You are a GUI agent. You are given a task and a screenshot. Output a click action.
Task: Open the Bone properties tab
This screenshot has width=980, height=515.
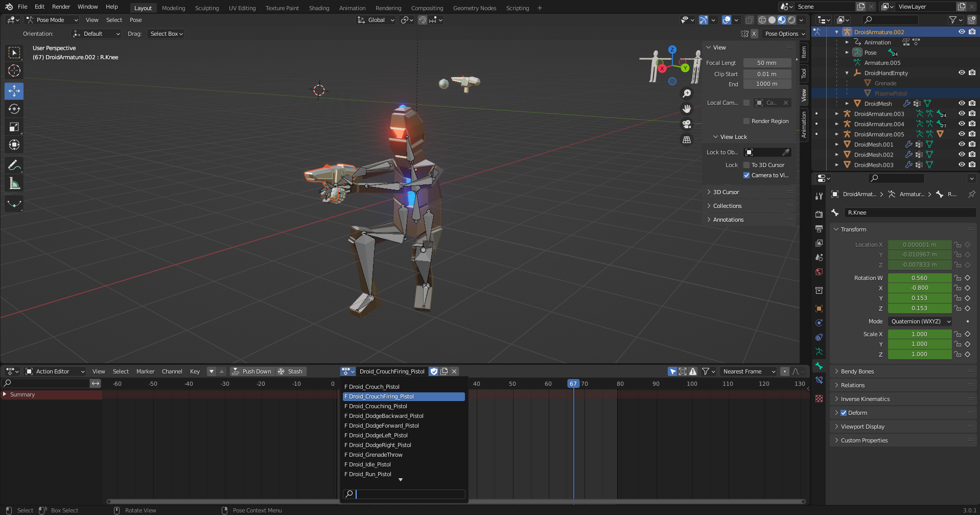click(819, 366)
